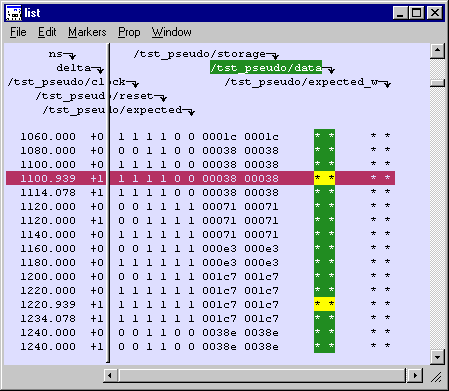Image resolution: width=449 pixels, height=391 pixels.
Task: Open the File menu
Action: (18, 32)
